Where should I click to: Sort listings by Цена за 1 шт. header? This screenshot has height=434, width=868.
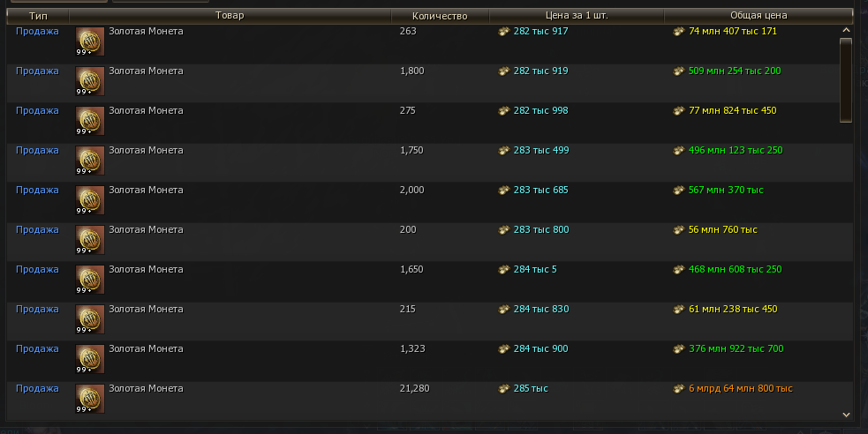[577, 16]
